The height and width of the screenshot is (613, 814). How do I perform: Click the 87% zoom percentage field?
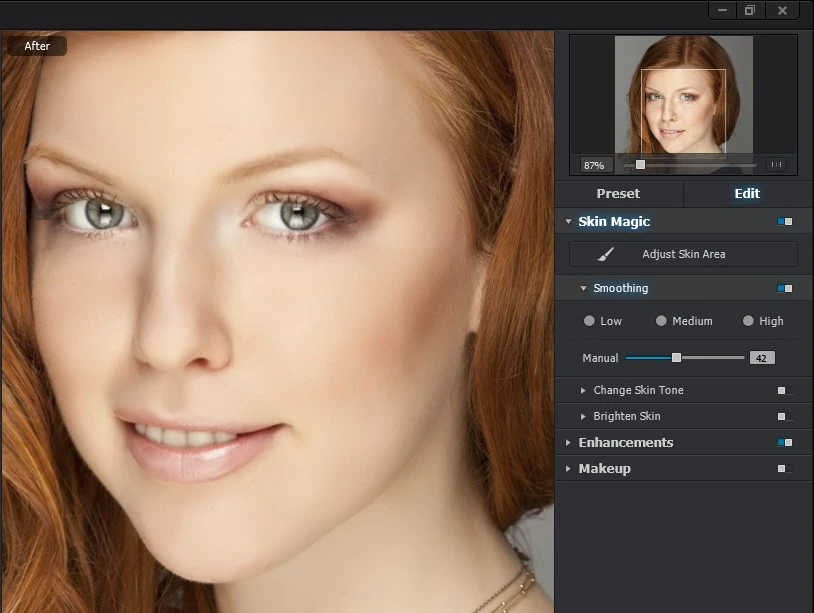pos(594,164)
